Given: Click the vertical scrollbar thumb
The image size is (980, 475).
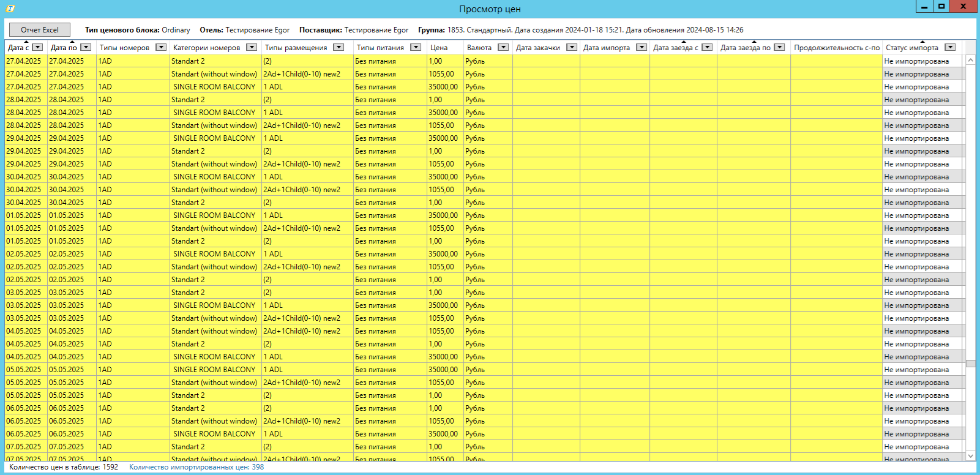Looking at the screenshot, I should pos(971,364).
